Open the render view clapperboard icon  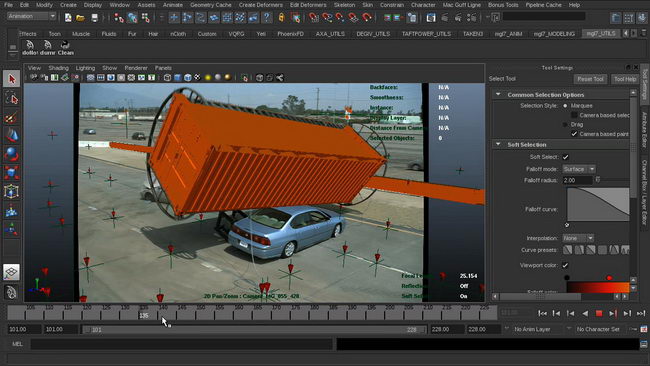pyautogui.click(x=431, y=17)
